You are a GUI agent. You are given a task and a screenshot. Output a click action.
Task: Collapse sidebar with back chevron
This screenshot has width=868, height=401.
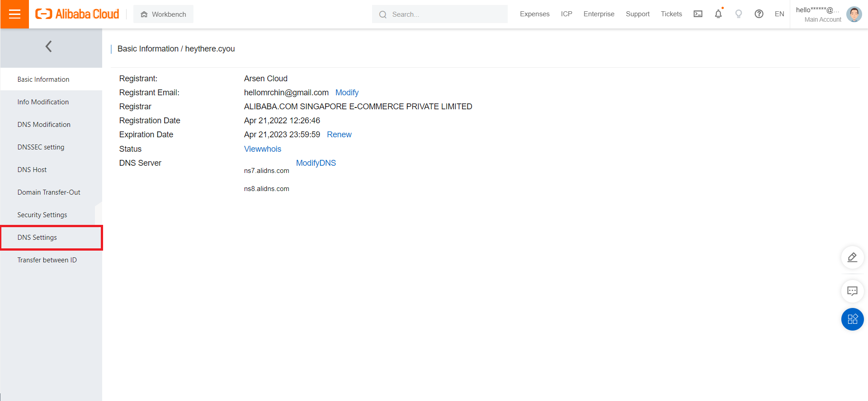[48, 46]
